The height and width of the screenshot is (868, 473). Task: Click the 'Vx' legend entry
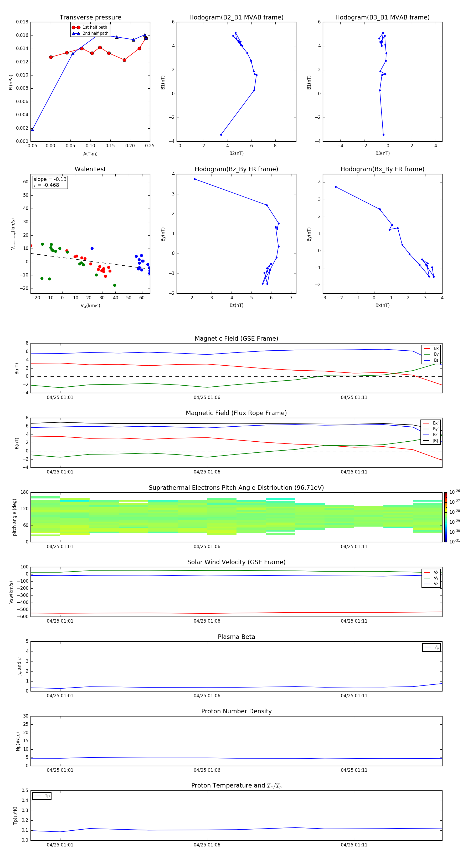tap(431, 572)
